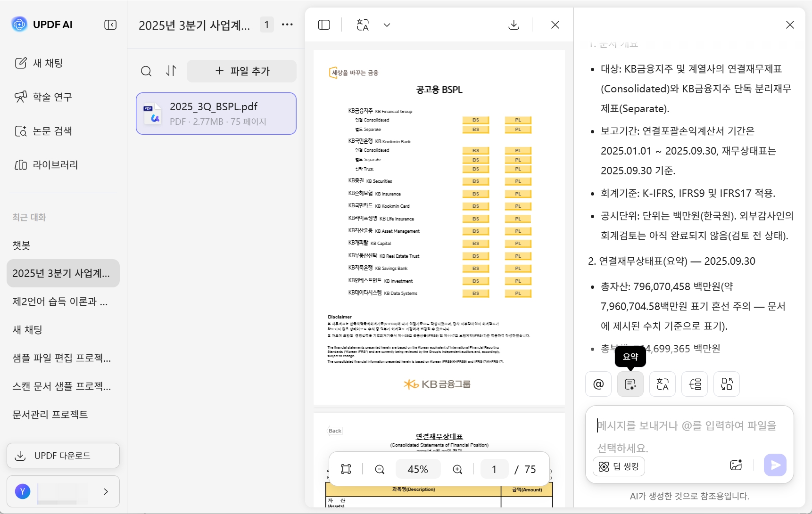The width and height of the screenshot is (812, 514).
Task: Click the 45% zoom level field
Action: (x=418, y=469)
